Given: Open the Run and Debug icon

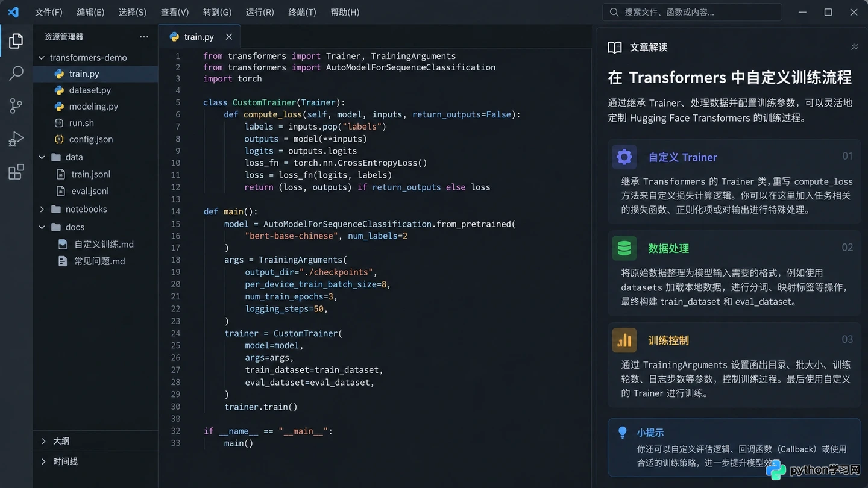Looking at the screenshot, I should pos(16,139).
